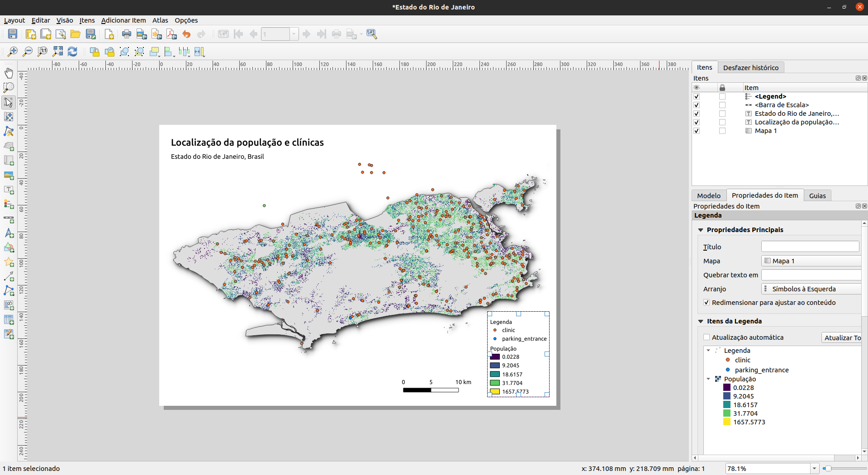Toggle lock checkbox of Mapa 1 item
This screenshot has width=868, height=475.
coord(722,131)
